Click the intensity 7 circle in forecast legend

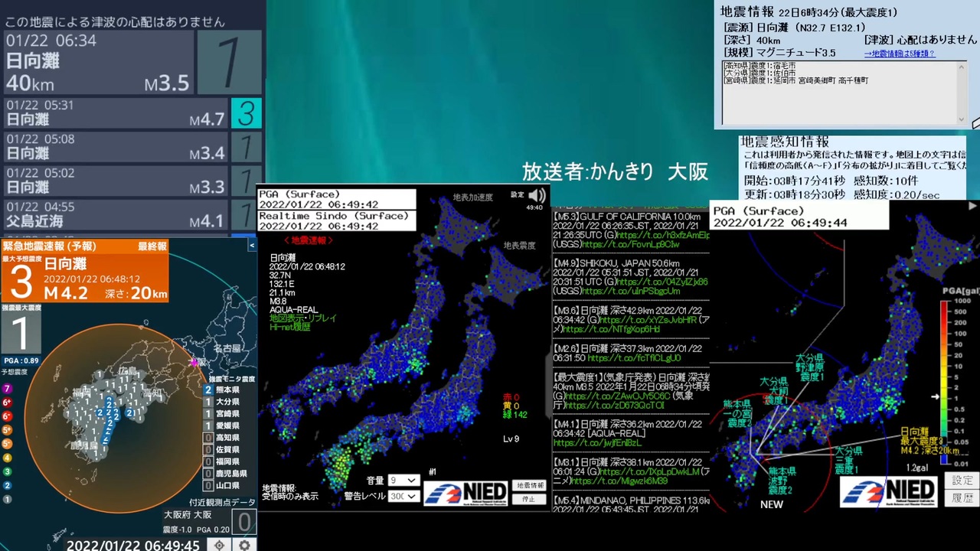click(x=8, y=389)
